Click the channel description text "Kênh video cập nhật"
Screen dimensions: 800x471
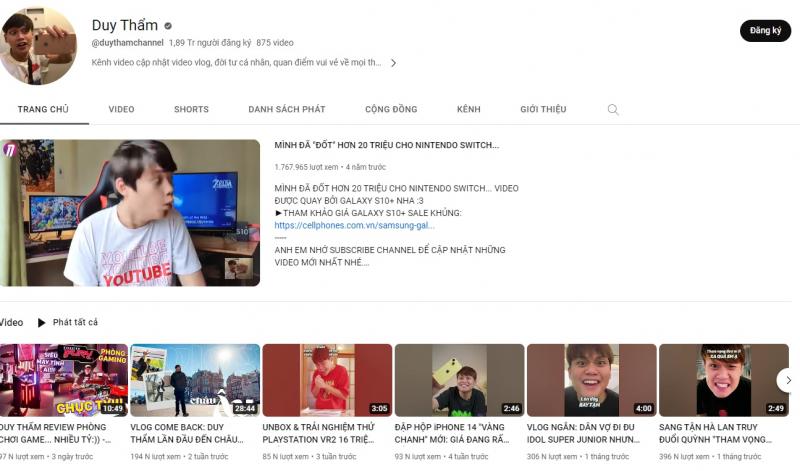(236, 63)
